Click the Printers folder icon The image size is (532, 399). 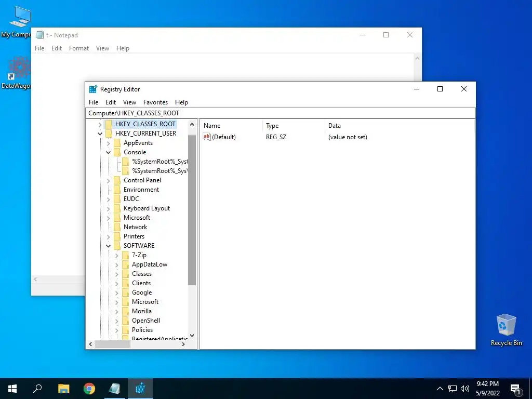tap(117, 236)
